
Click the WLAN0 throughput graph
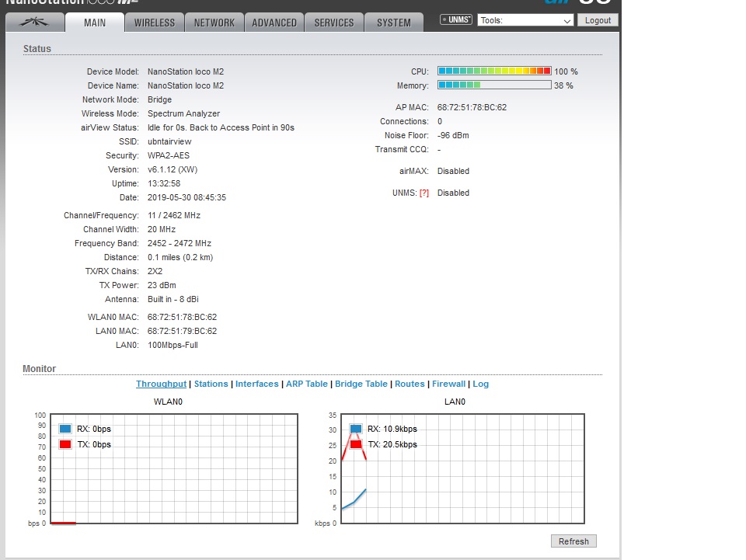174,468
